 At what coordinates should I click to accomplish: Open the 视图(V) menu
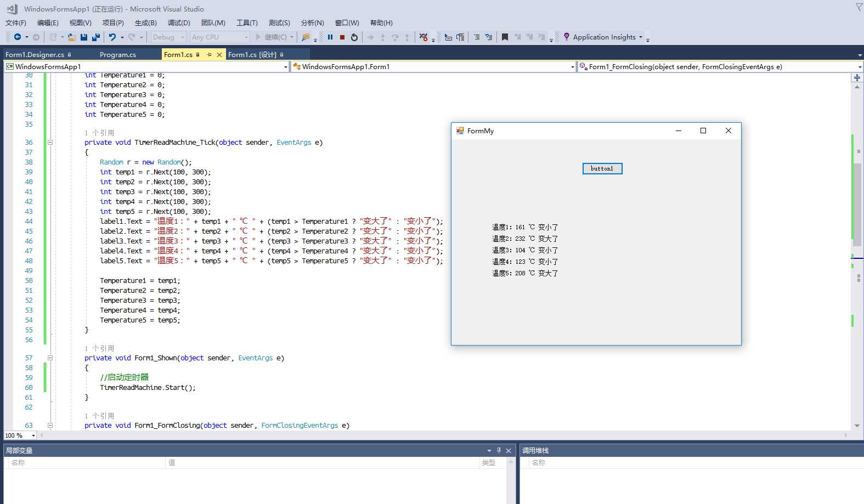(80, 22)
